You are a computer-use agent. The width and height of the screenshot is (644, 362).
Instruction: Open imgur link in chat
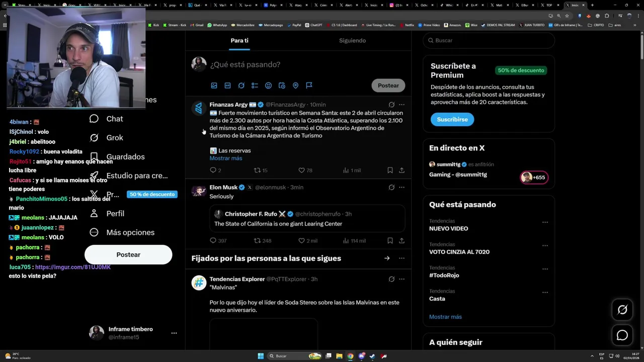coord(73,267)
